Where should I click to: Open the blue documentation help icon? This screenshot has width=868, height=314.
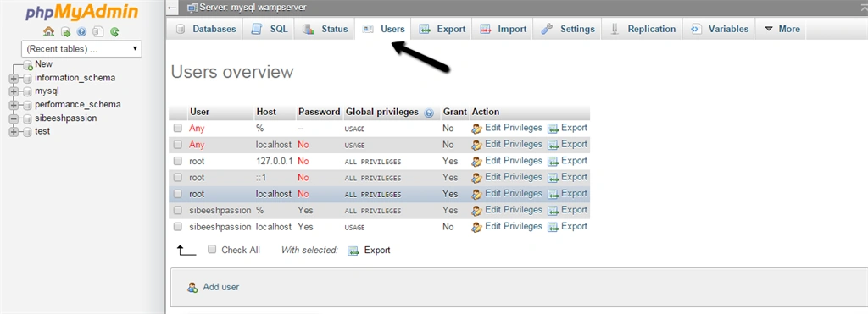(x=82, y=32)
